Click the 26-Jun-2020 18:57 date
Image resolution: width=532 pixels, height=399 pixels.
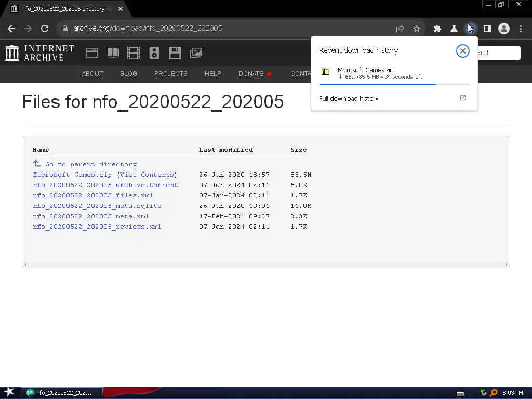[234, 175]
